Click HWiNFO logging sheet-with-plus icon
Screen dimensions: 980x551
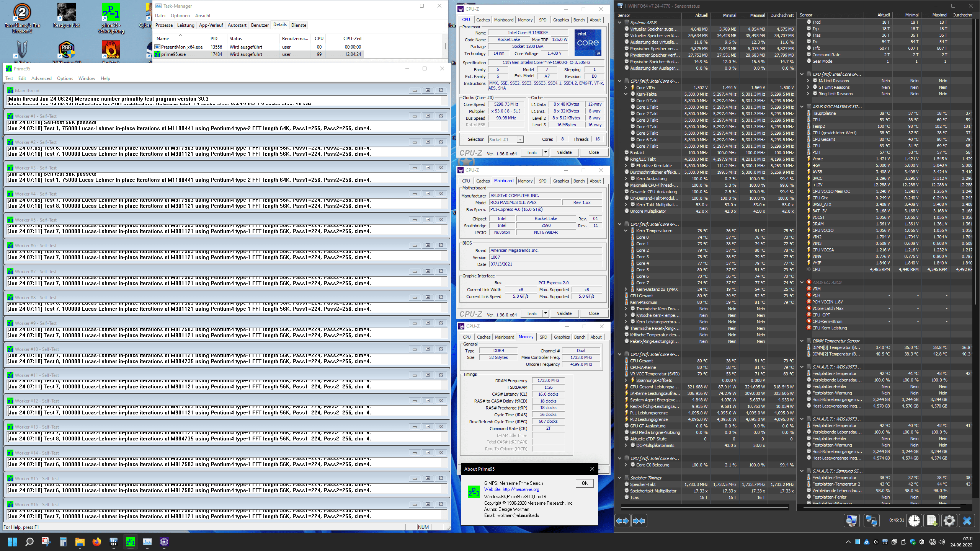pos(932,521)
